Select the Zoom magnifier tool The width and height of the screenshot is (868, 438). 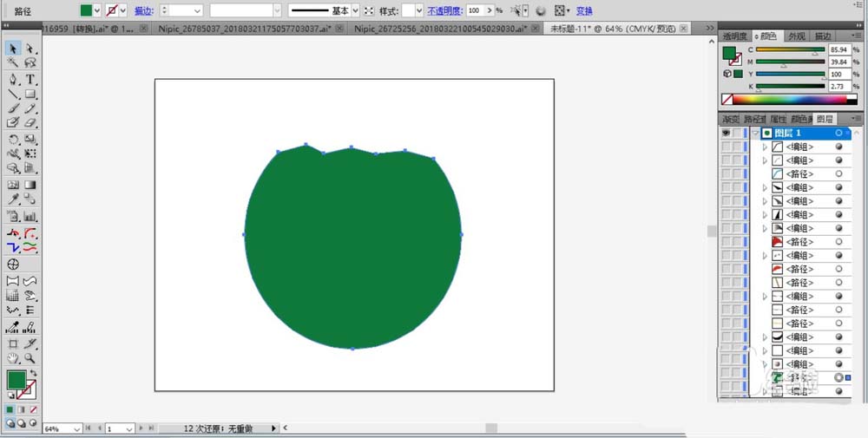(30, 358)
